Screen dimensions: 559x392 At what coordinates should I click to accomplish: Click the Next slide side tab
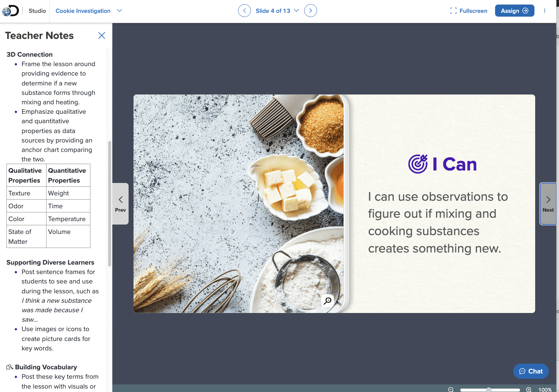548,204
